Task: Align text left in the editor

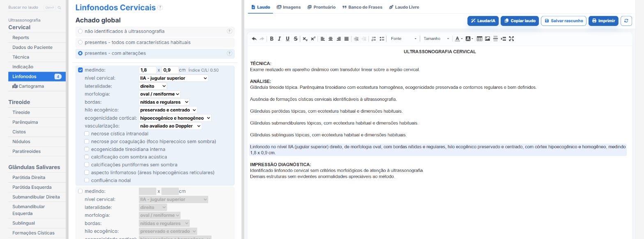Action: (x=323, y=39)
